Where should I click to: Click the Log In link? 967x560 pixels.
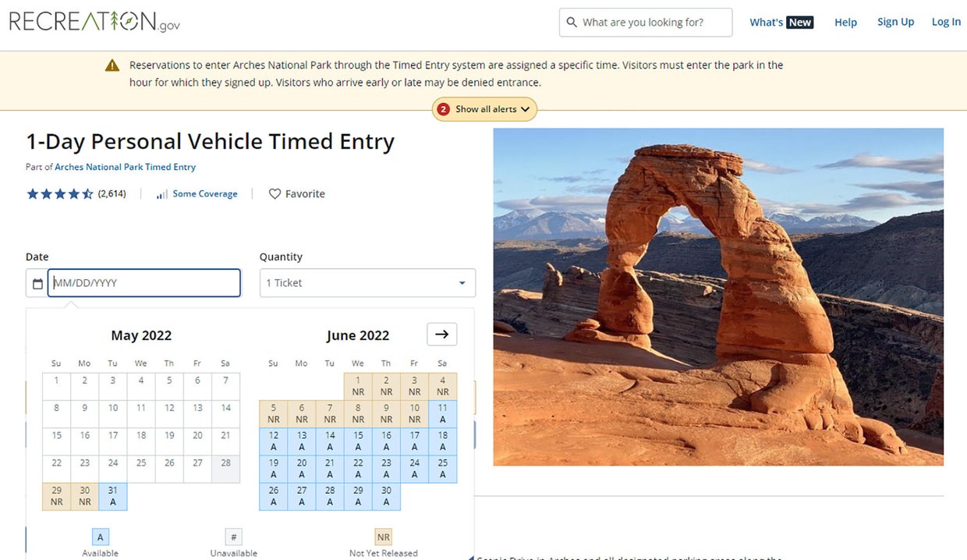tap(946, 22)
